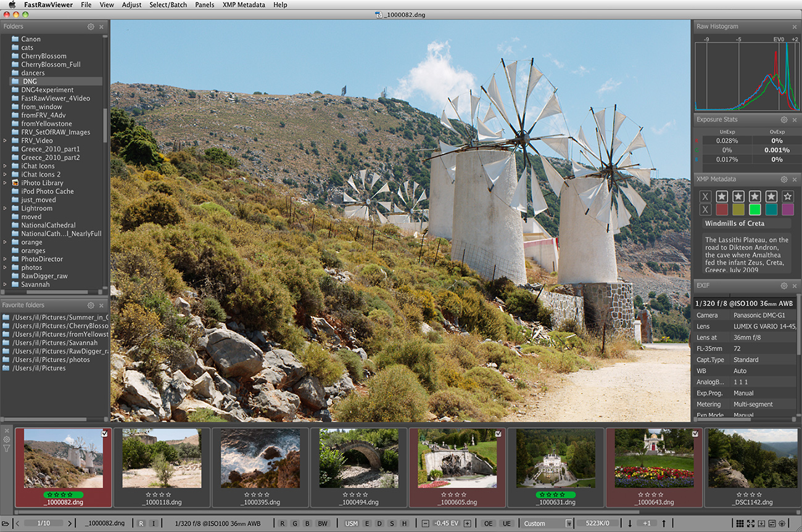The image size is (802, 532).
Task: Clear rating with X button in star row
Action: tap(705, 196)
